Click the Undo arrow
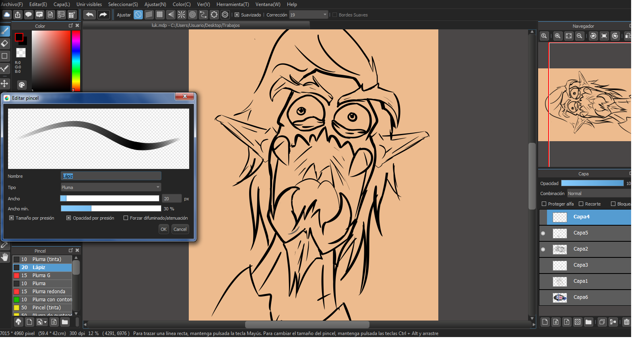 (x=90, y=15)
